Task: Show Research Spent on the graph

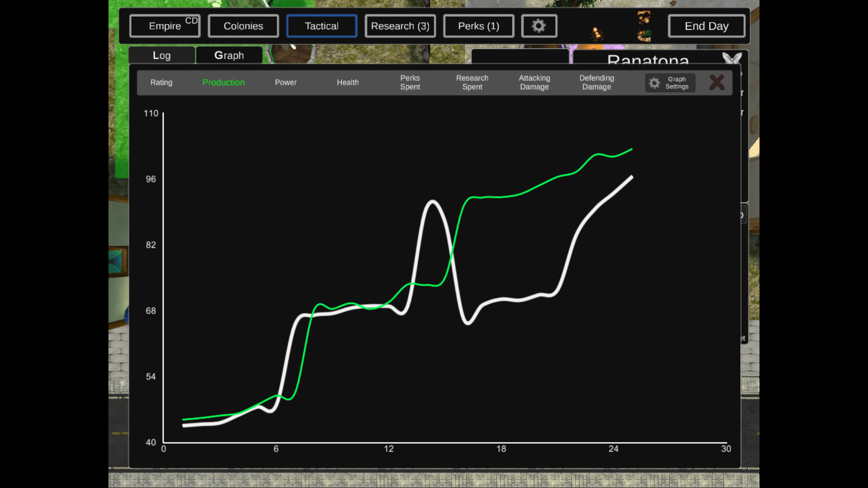Action: 472,82
